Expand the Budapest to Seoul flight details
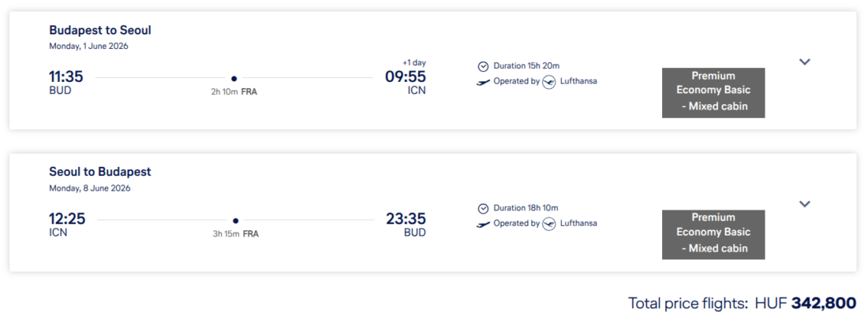Screen dimensions: 868x316 coord(805,62)
